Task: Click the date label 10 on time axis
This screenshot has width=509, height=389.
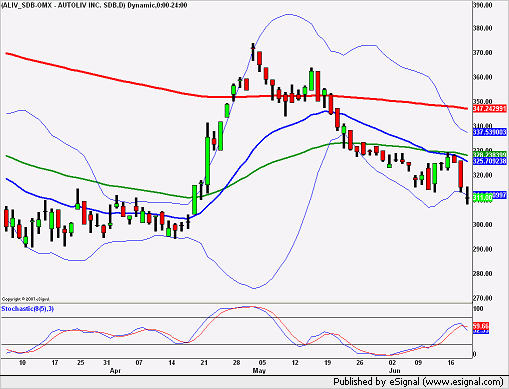Action: click(22, 363)
